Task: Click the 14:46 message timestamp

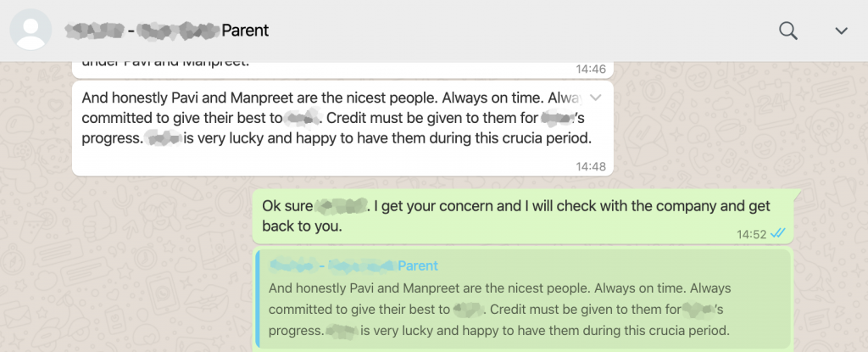Action: (x=590, y=67)
